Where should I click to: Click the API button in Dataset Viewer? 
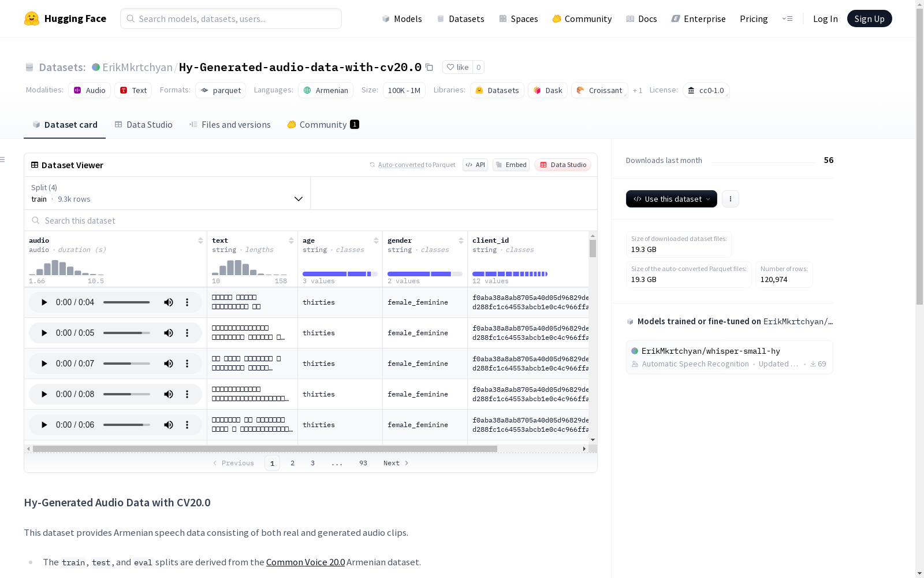[x=475, y=165]
